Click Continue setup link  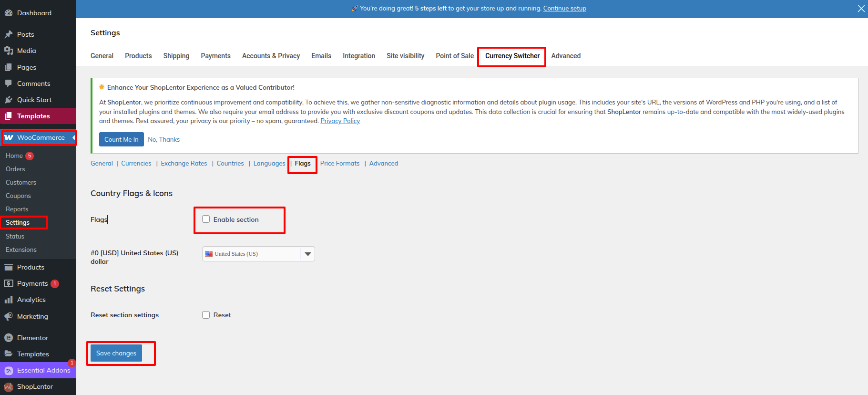click(565, 8)
